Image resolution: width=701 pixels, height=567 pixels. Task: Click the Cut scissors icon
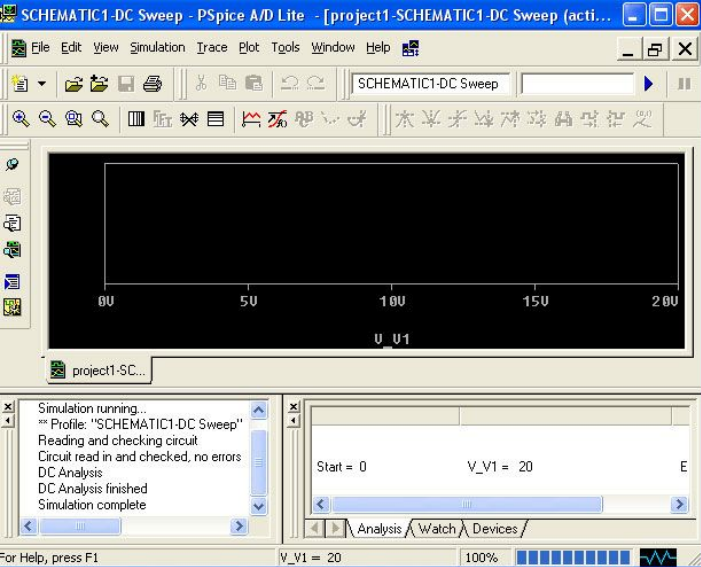pyautogui.click(x=201, y=83)
